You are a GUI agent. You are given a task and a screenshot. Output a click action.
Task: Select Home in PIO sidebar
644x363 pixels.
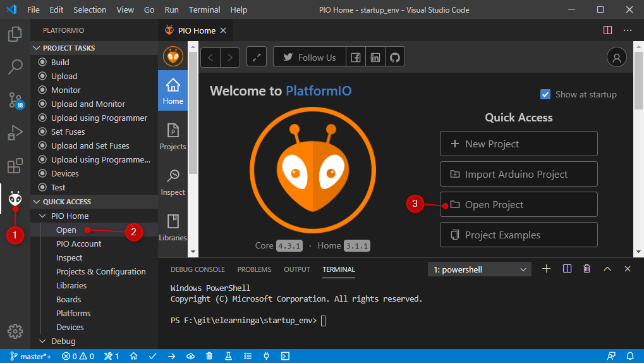173,91
